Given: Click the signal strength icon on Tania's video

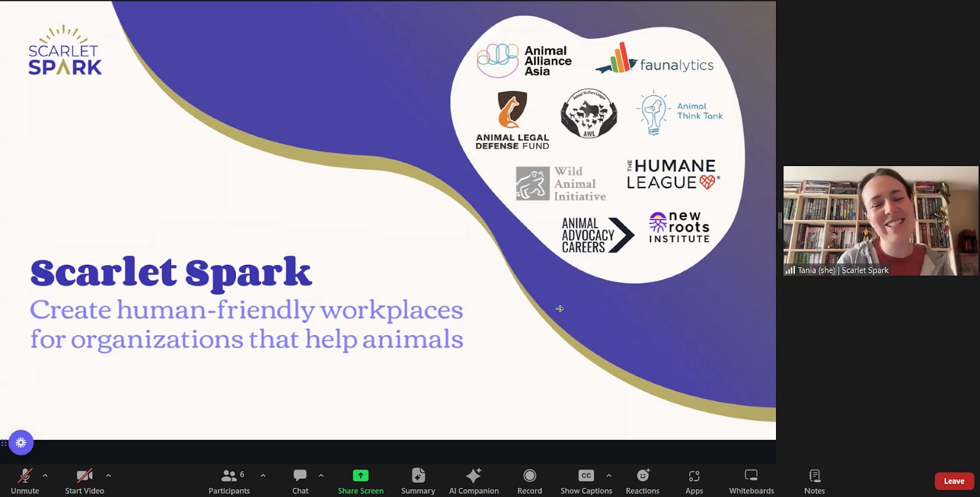Looking at the screenshot, I should (x=791, y=270).
